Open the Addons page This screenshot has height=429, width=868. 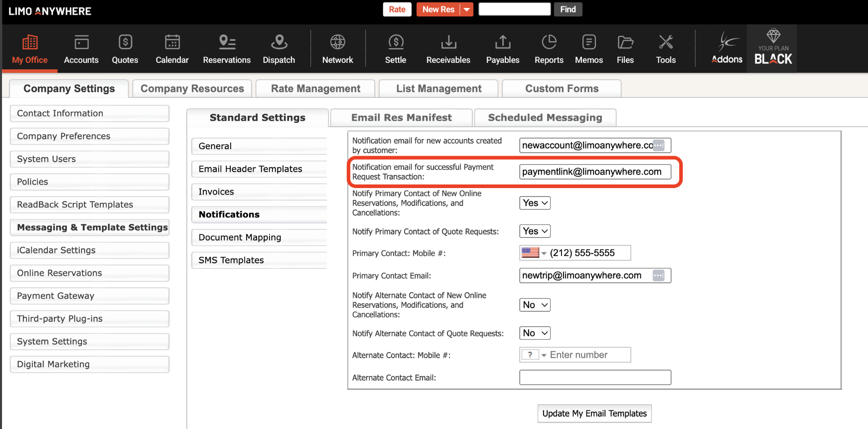(727, 48)
